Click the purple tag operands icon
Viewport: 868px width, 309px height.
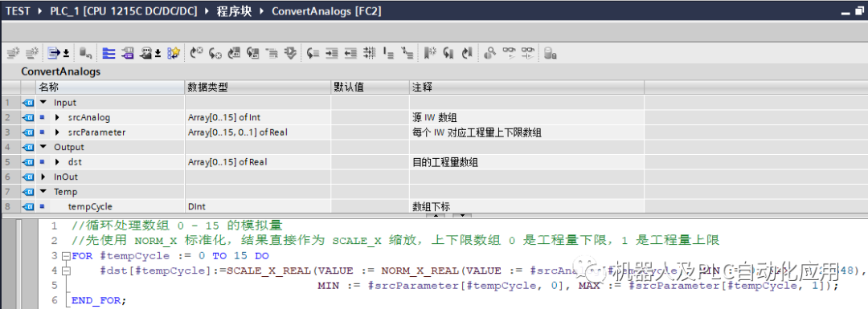[127, 52]
